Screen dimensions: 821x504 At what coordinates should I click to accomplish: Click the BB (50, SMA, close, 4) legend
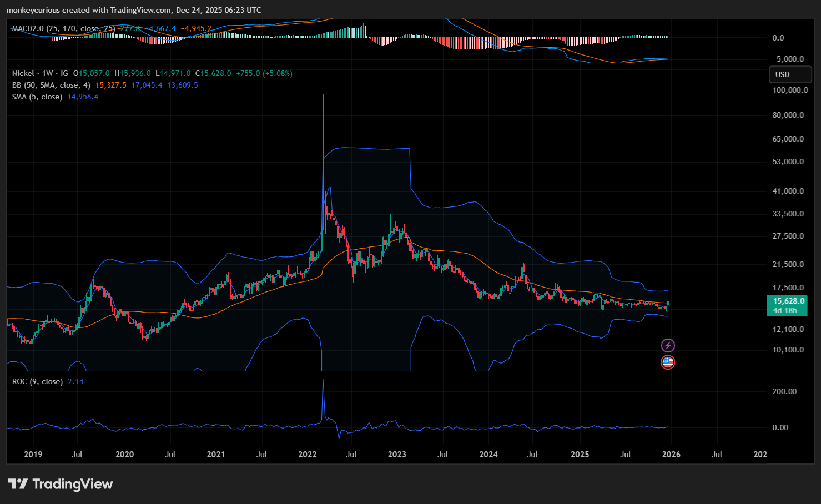[x=51, y=85]
